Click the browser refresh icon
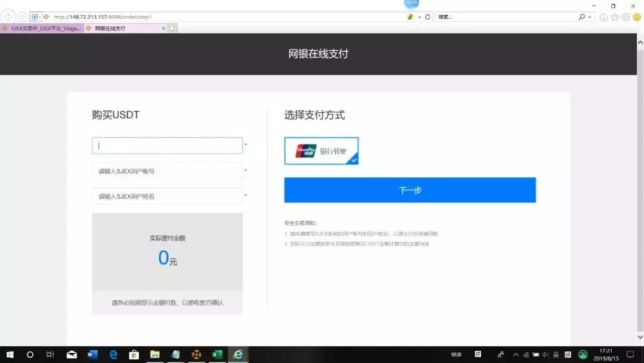This screenshot has height=363, width=644. tap(428, 17)
